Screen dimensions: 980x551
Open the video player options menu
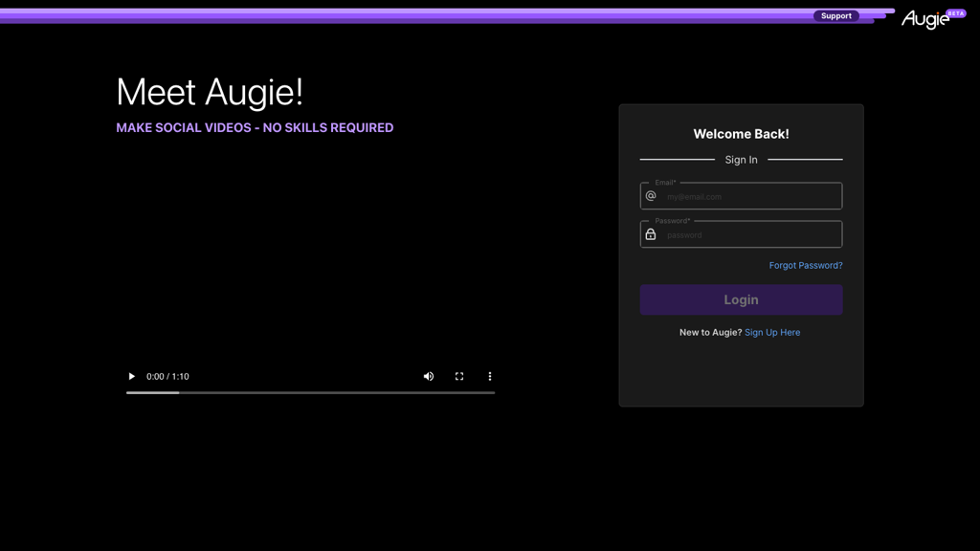tap(489, 376)
